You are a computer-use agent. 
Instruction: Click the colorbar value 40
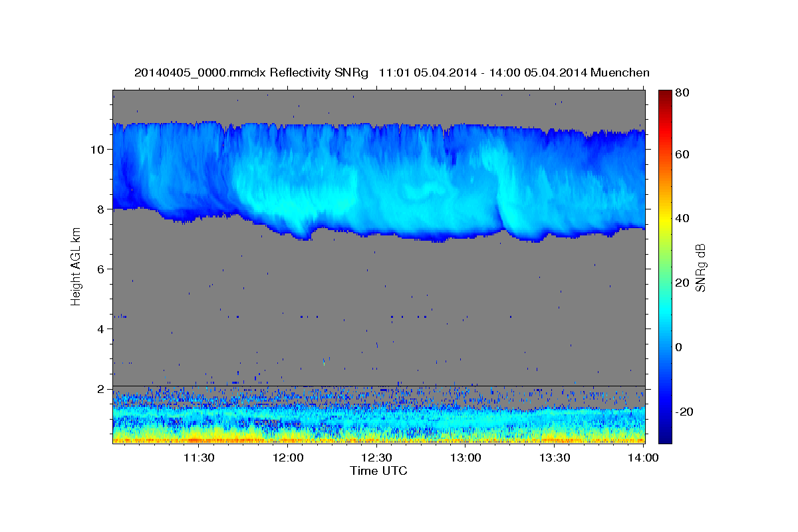click(682, 218)
